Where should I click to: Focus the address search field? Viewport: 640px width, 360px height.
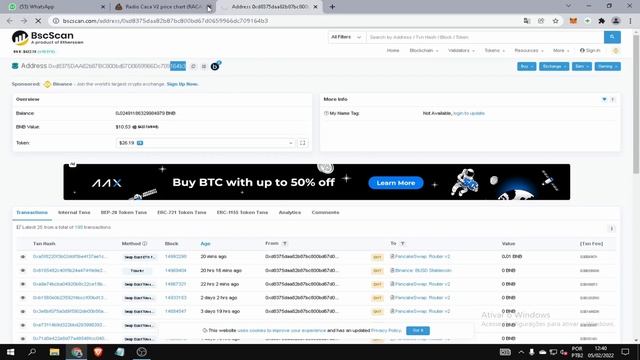tap(485, 37)
